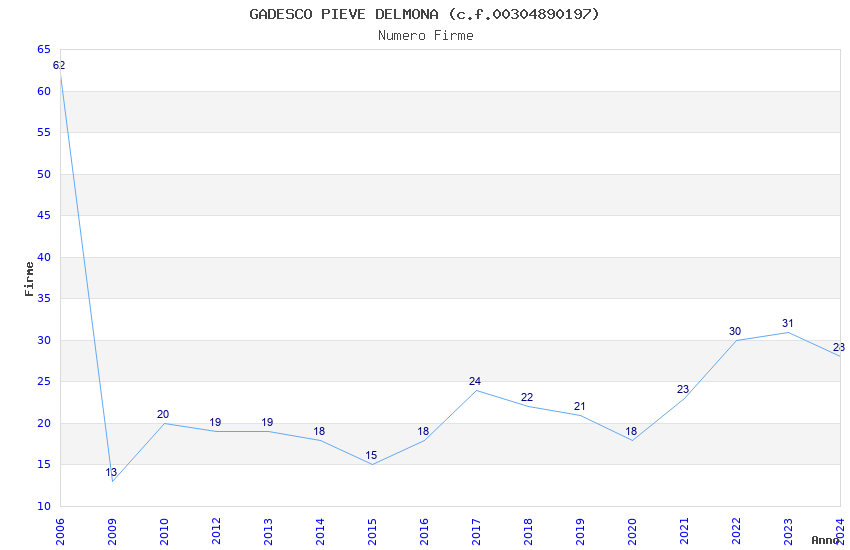850x550 pixels.
Task: Pick the x-axis year 2006
Action: click(60, 531)
